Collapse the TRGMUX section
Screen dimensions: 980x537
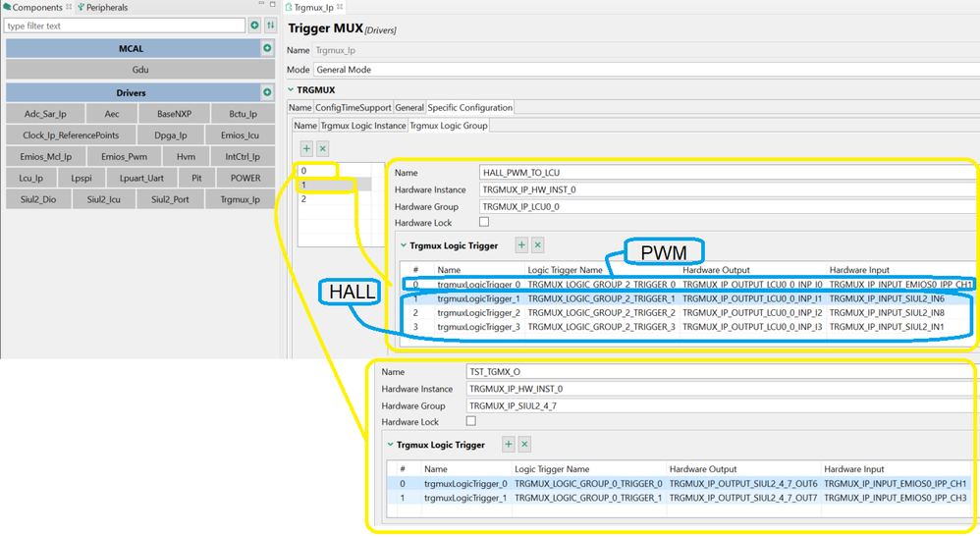[291, 90]
